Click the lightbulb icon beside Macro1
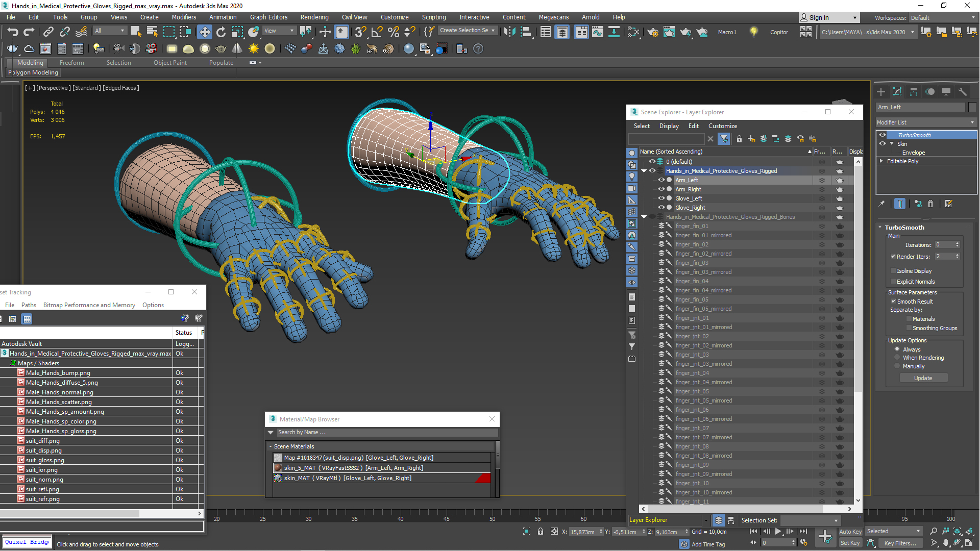This screenshot has height=551, width=980. tap(754, 32)
